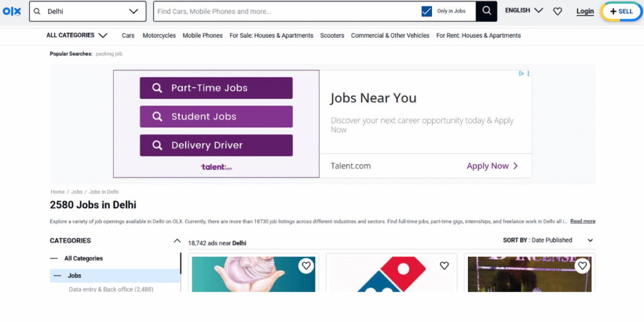Click the packing job popular search
The width and height of the screenshot is (644, 322).
click(109, 54)
